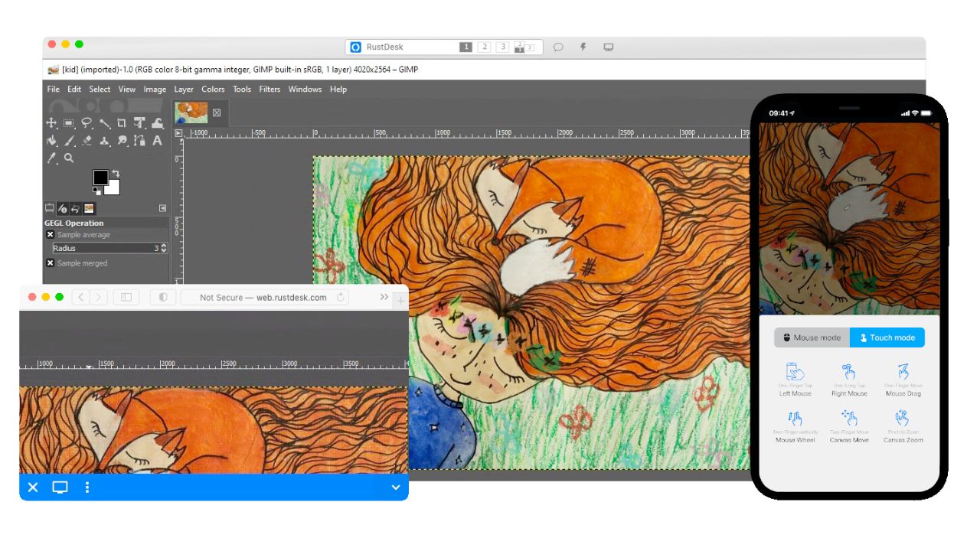Activate the Color Picker eyedropper tool
Screen dimensions: 980x551
coord(51,158)
